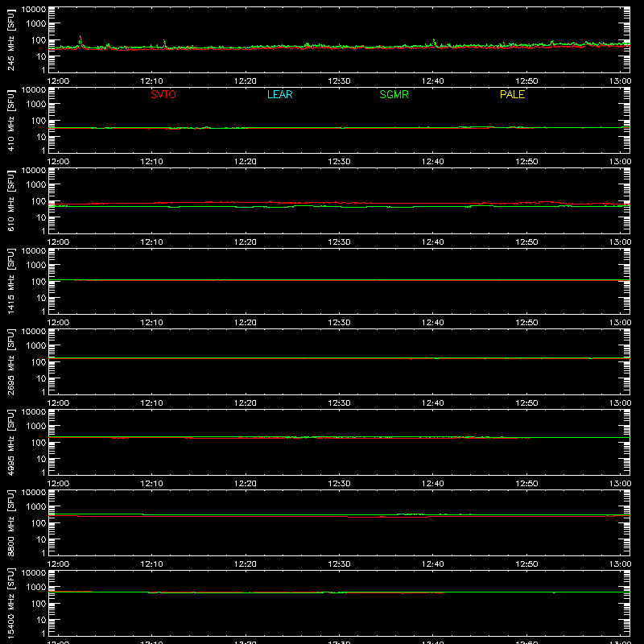Click 12:20 time label below 245 MHz plot

point(246,81)
